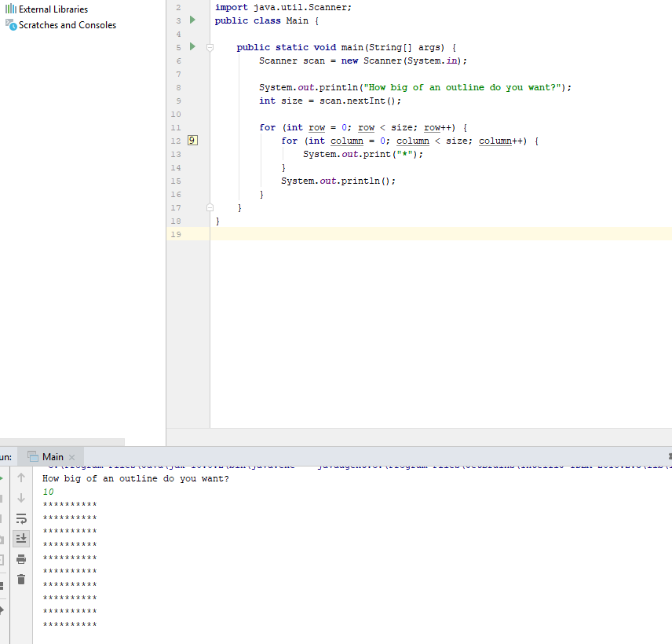Click the 'import java.util.Scanner;' line
This screenshot has height=644, width=672.
(x=283, y=7)
